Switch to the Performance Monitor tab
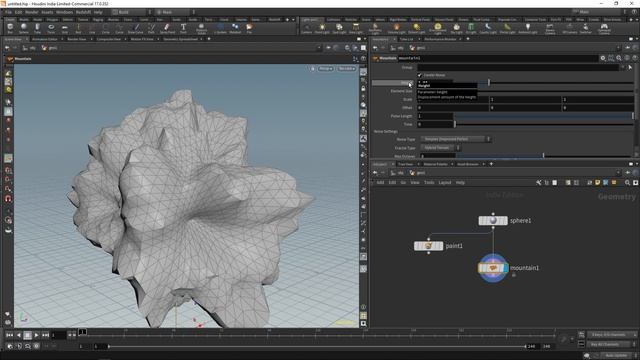 (x=440, y=39)
